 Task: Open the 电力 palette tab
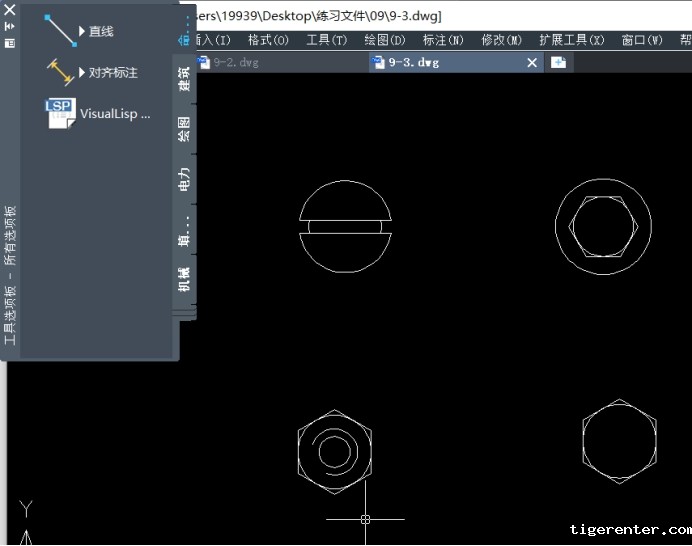point(184,180)
